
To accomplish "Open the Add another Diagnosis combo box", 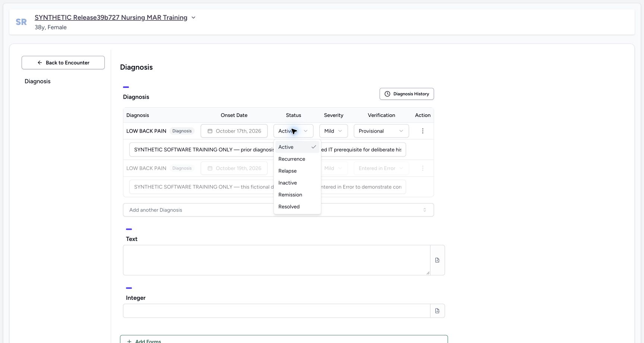I will tap(278, 210).
